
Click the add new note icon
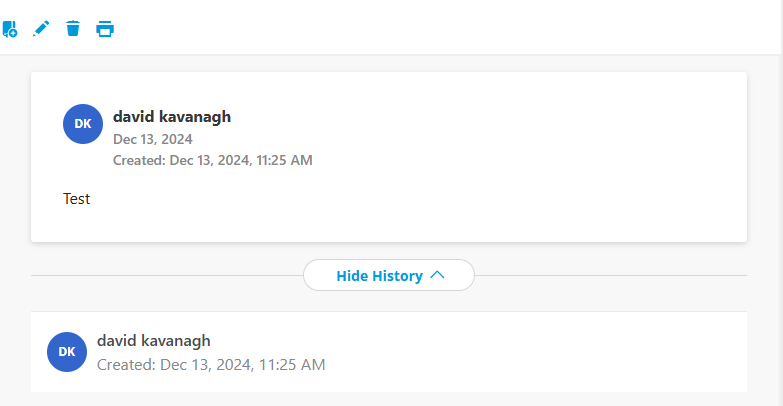coord(9,29)
